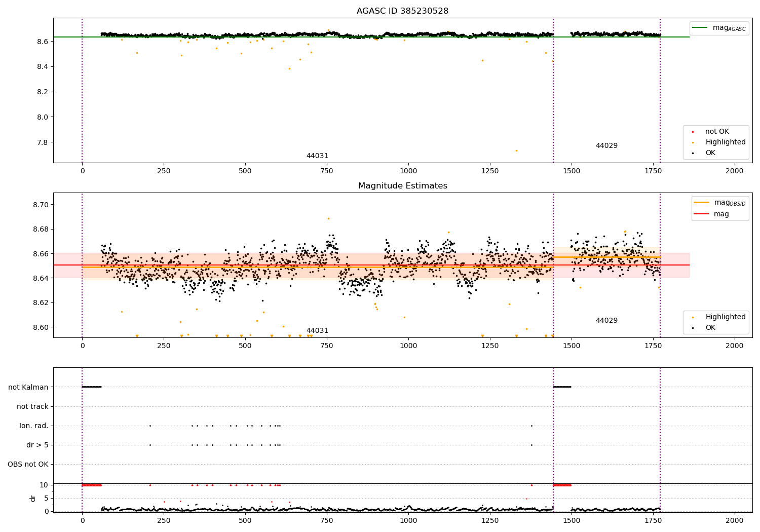The height and width of the screenshot is (532, 760).
Task: Click the orange outlier point near magnitude 7.73
Action: pos(516,150)
